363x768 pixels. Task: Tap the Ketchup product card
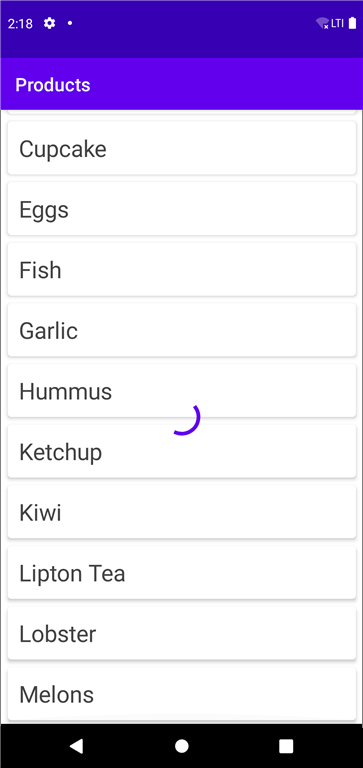coord(182,452)
